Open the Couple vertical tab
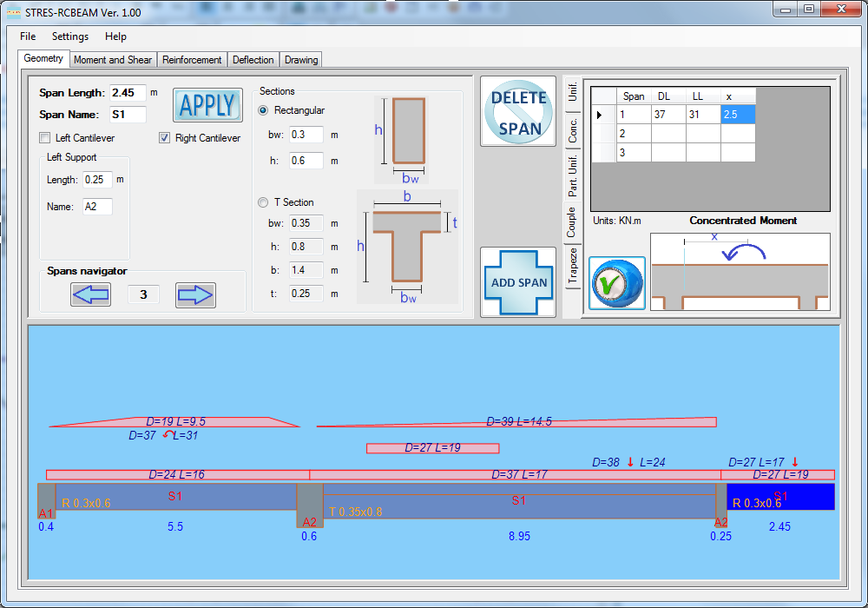Image resolution: width=868 pixels, height=608 pixels. click(x=571, y=222)
